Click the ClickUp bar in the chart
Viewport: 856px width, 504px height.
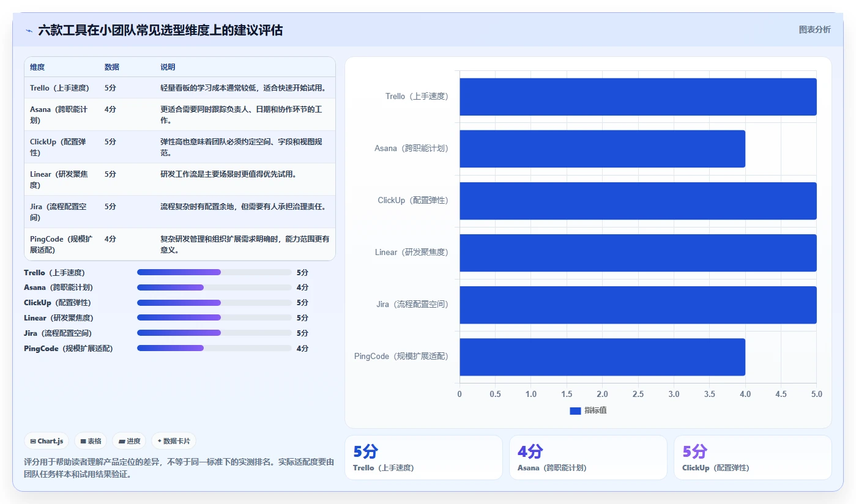coord(638,201)
